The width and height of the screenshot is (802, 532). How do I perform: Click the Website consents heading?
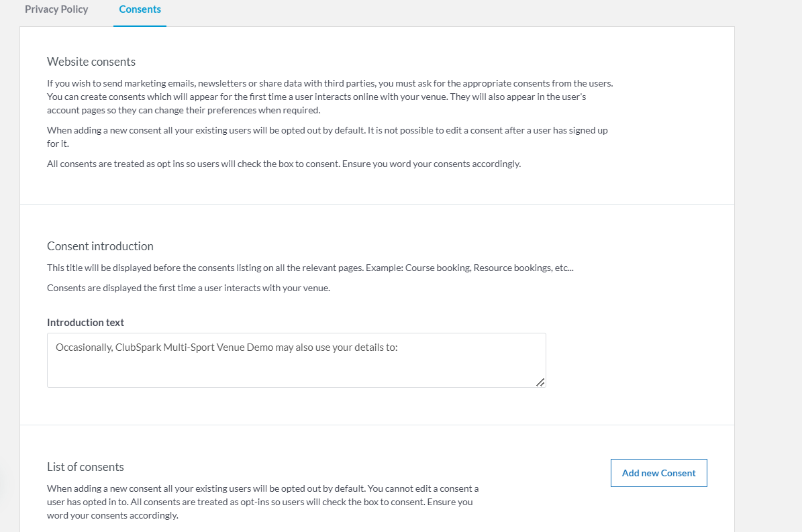point(91,62)
